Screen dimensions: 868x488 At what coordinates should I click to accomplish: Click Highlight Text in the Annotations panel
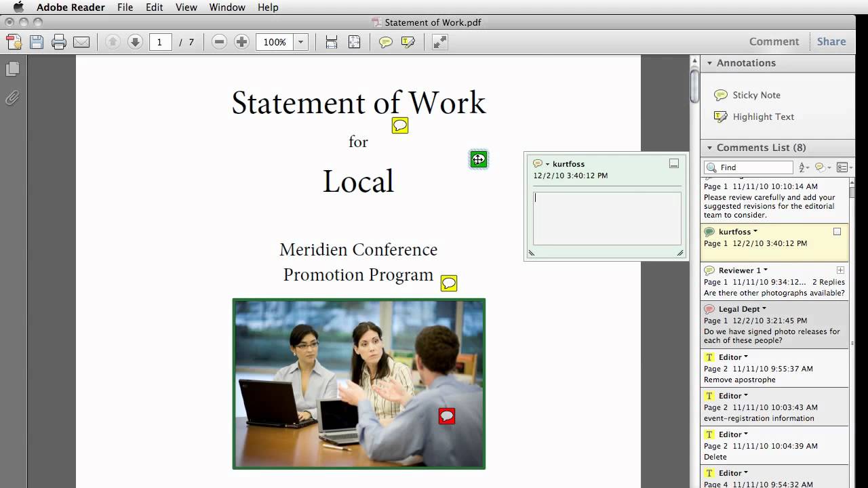(x=754, y=117)
